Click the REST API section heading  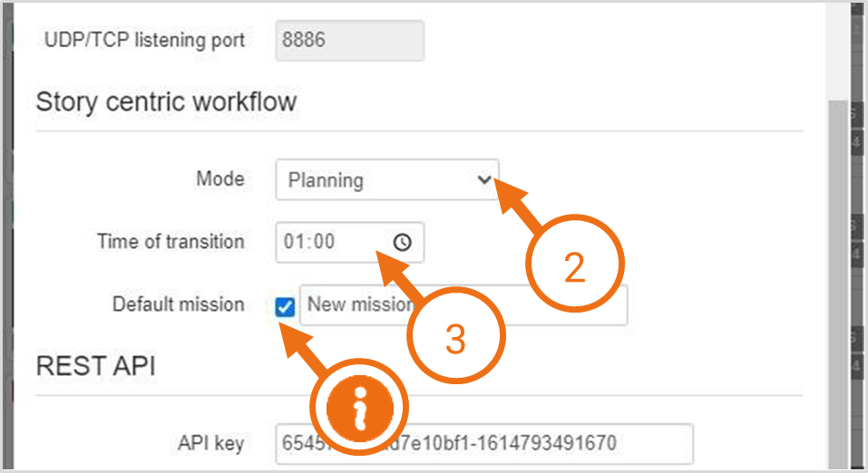click(95, 366)
